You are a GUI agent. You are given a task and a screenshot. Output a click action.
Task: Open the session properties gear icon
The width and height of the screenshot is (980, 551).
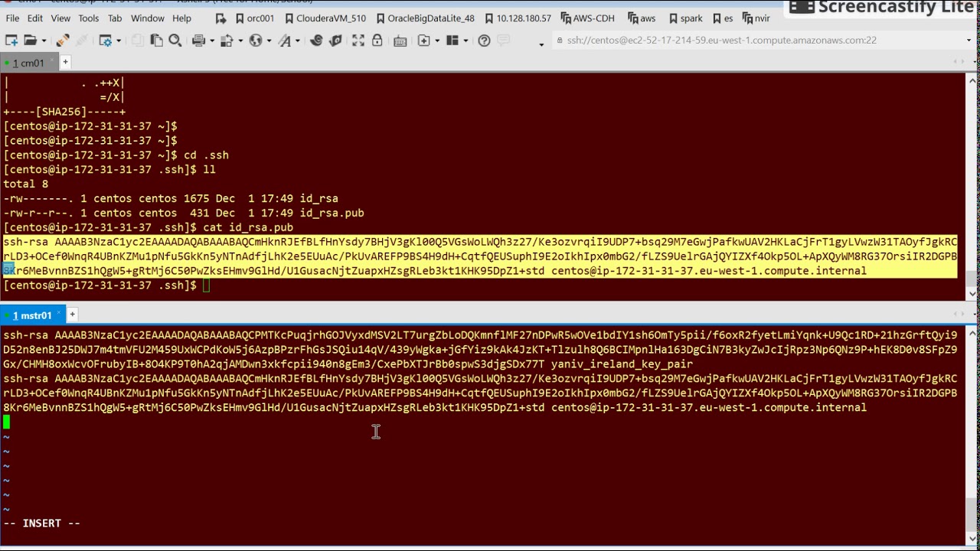(x=106, y=41)
